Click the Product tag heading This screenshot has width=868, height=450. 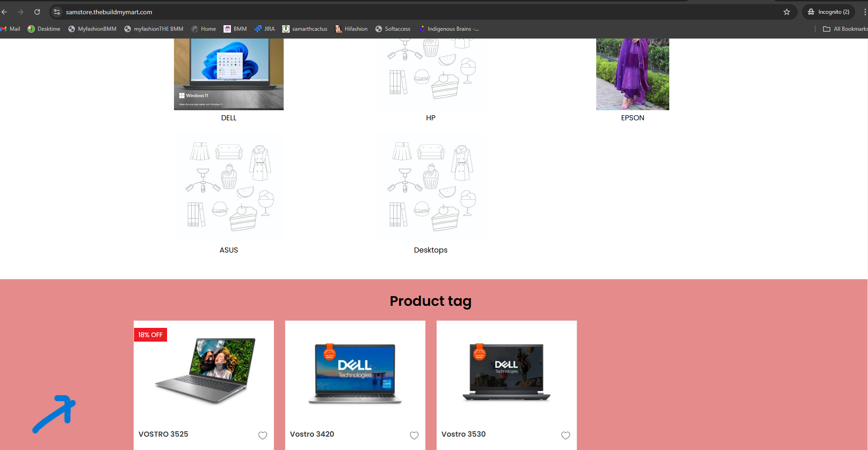tap(431, 301)
